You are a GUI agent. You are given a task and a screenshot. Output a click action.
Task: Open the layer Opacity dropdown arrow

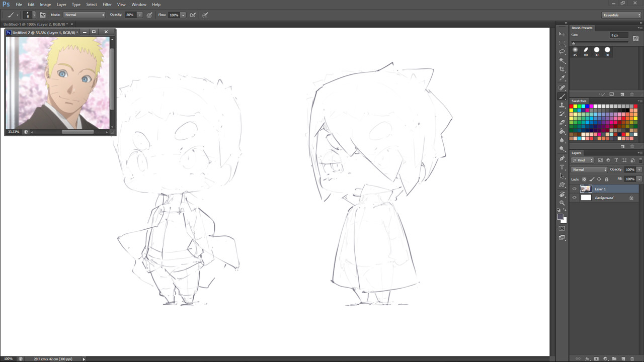639,169
